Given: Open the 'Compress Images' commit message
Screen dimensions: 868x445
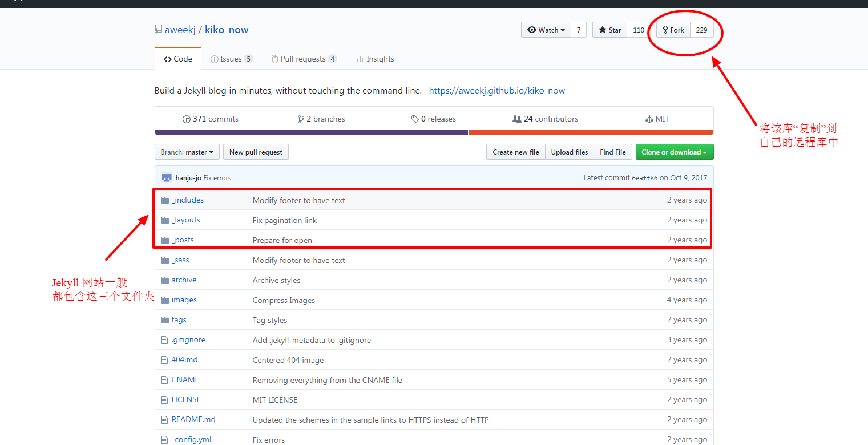Looking at the screenshot, I should pyautogui.click(x=284, y=300).
